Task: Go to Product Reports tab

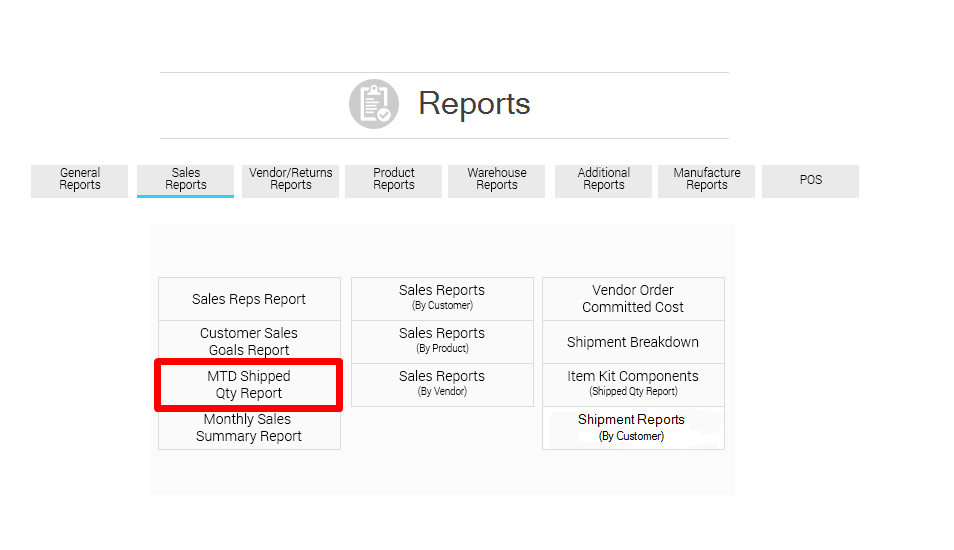Action: coord(394,180)
